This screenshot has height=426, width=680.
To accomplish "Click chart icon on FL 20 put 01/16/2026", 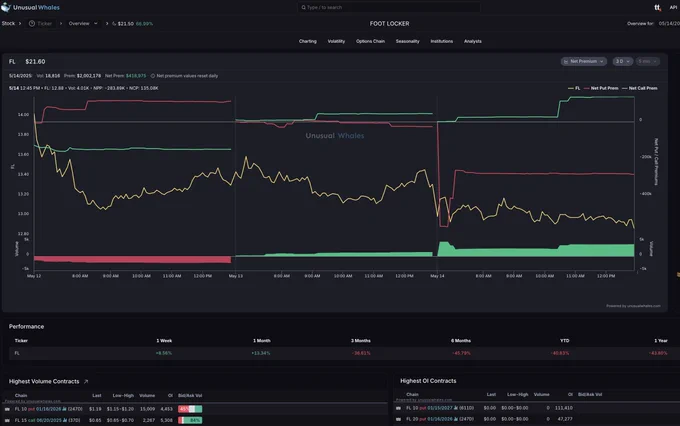I will [455, 419].
